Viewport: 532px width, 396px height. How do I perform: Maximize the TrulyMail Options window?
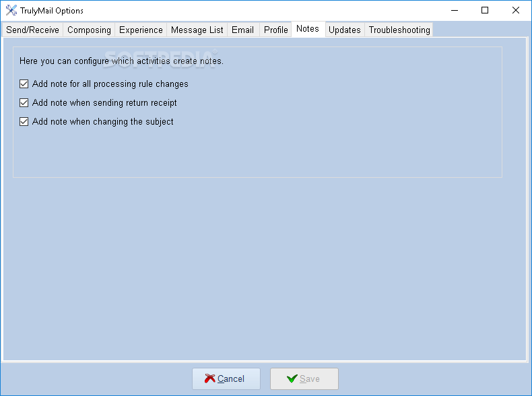(485, 10)
